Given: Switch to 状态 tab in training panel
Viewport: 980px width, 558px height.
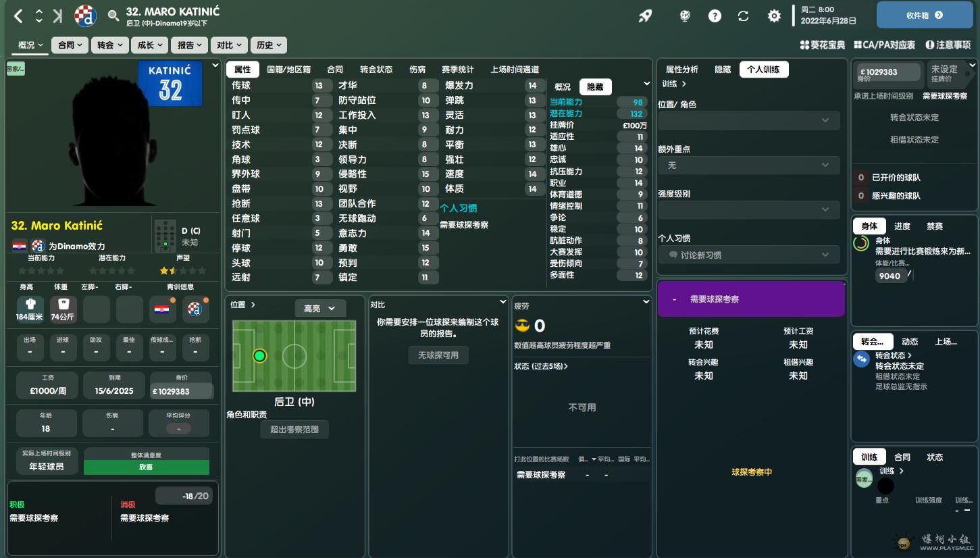Looking at the screenshot, I should click(x=935, y=457).
